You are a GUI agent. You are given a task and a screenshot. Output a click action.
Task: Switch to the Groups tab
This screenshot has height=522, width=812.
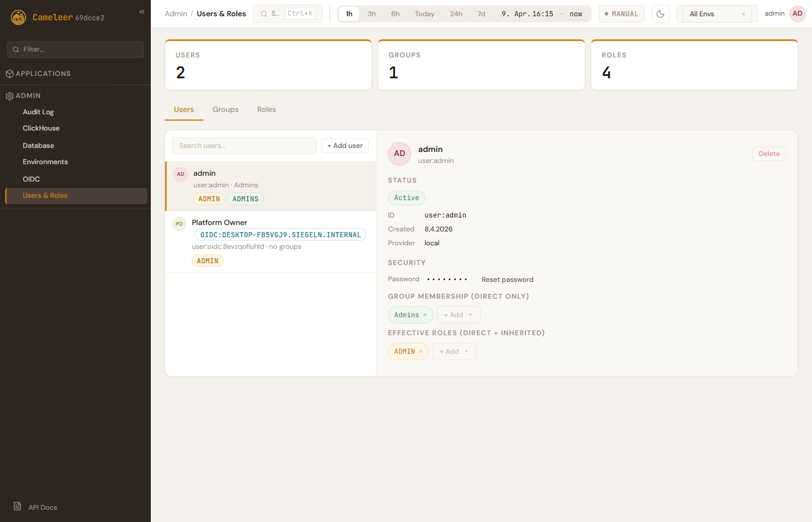[x=225, y=110]
